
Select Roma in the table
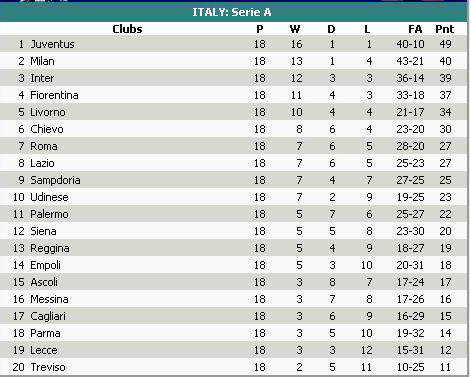point(44,146)
